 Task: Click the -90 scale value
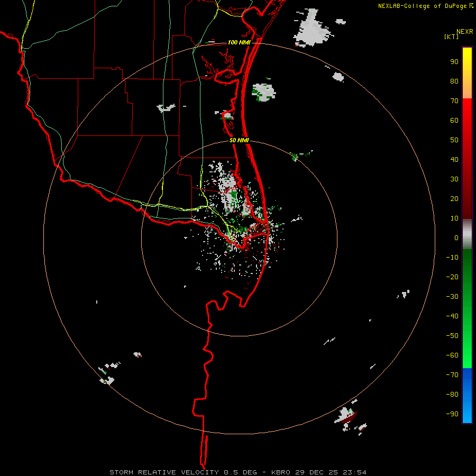tap(452, 414)
